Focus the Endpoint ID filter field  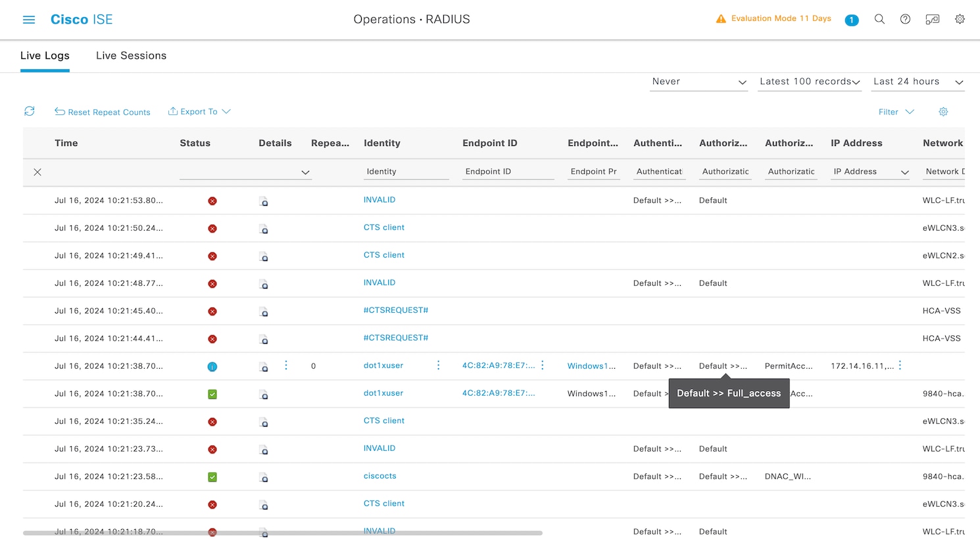click(508, 172)
